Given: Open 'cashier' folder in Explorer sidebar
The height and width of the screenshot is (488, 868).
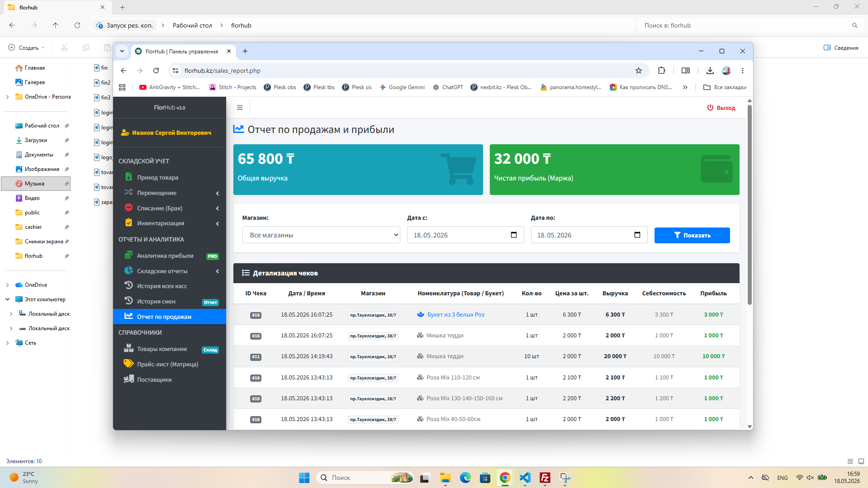Looking at the screenshot, I should tap(33, 227).
